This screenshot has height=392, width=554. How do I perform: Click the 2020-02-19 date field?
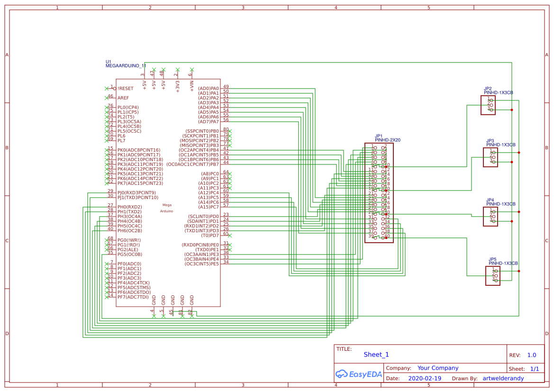423,378
